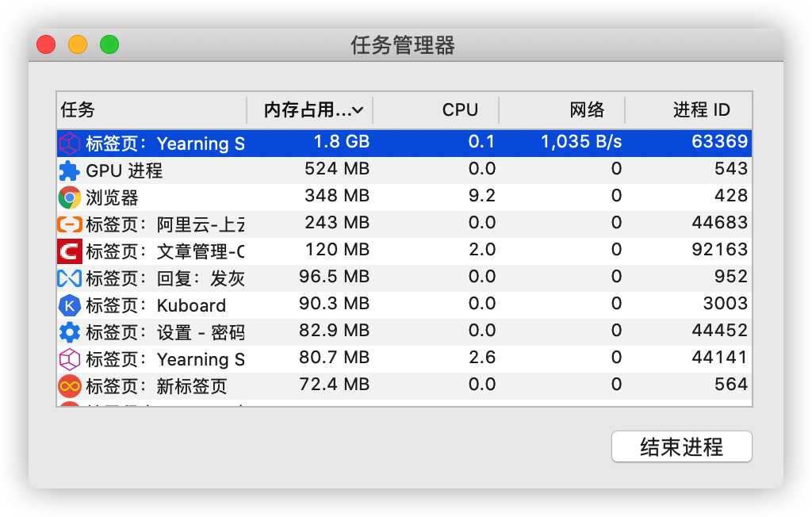
Task: Click the blue bow-tie icon for 回复：发灰
Action: [70, 278]
